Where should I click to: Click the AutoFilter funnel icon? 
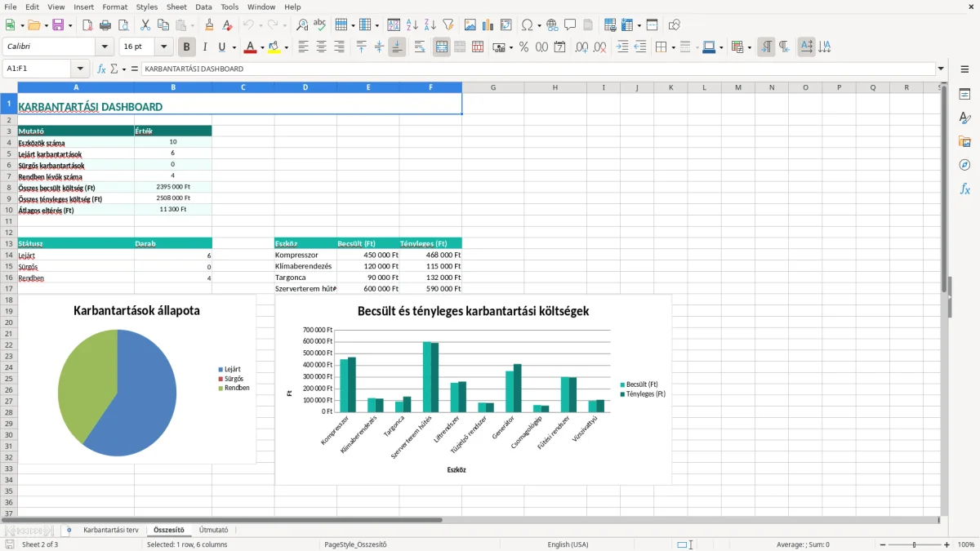pyautogui.click(x=448, y=25)
